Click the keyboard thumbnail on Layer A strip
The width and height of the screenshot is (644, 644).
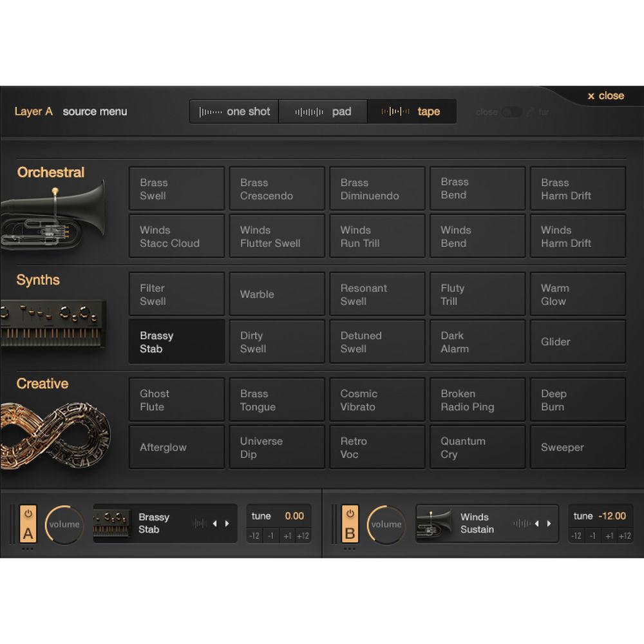111,524
